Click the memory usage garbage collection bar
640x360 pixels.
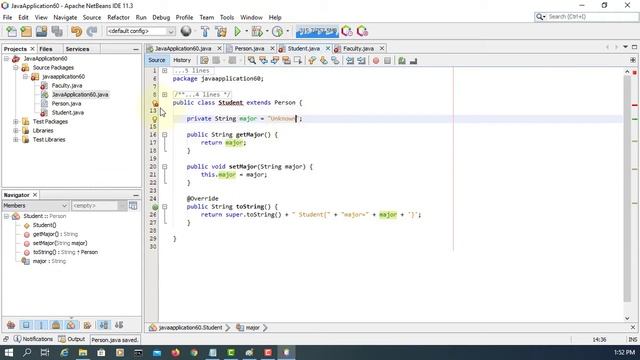(x=317, y=31)
